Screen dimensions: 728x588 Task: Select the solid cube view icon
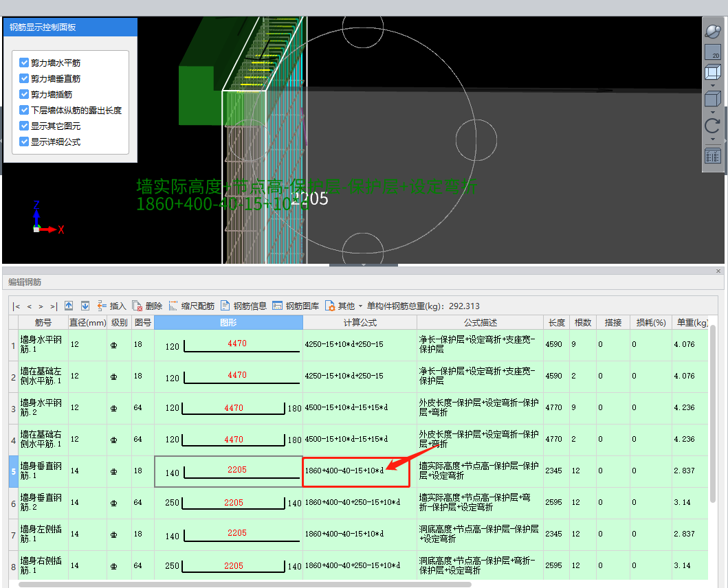coord(713,99)
